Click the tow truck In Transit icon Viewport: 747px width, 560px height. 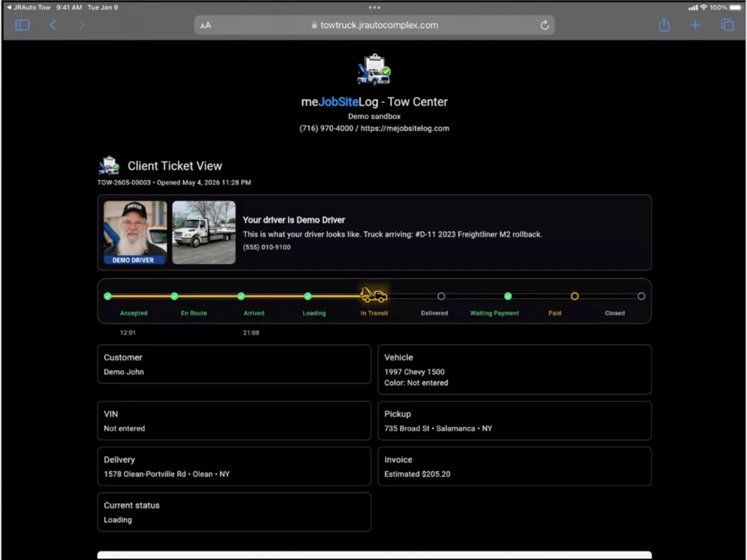(374, 295)
